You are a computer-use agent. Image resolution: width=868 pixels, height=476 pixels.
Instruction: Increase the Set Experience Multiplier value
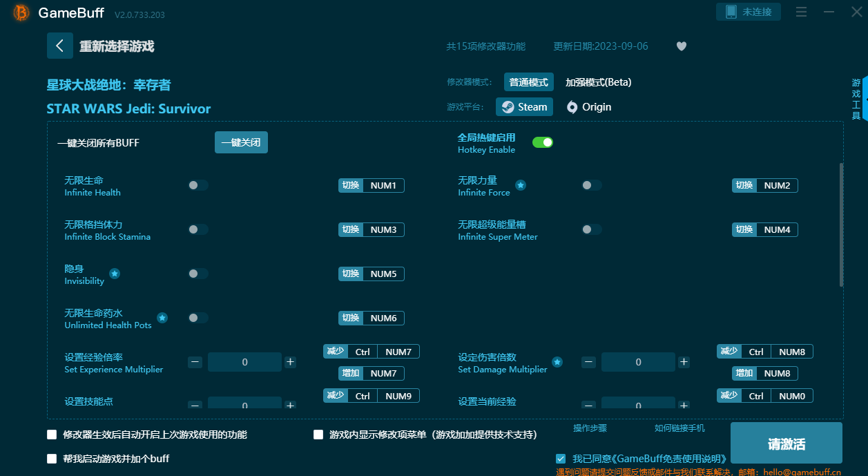tap(291, 362)
